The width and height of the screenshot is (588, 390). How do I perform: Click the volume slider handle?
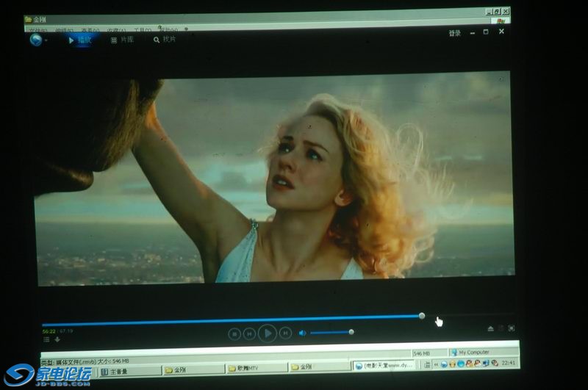[x=351, y=332]
